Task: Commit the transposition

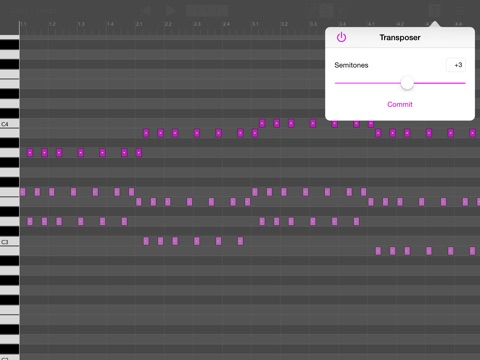Action: pos(400,104)
